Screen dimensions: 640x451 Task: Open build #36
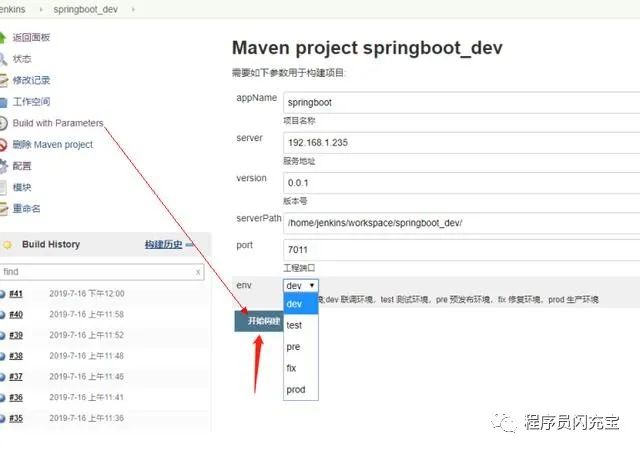tap(16, 398)
